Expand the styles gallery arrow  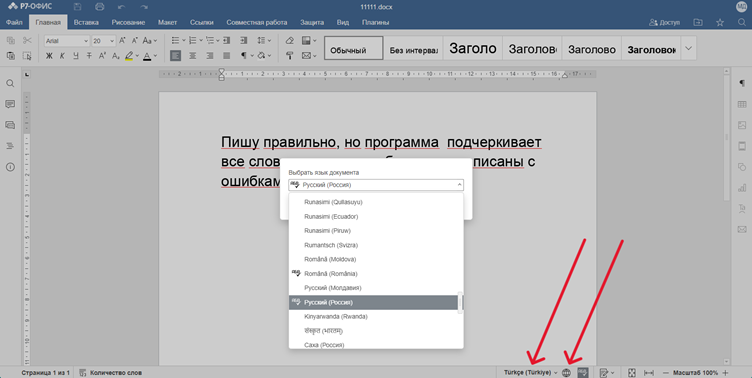tap(689, 48)
